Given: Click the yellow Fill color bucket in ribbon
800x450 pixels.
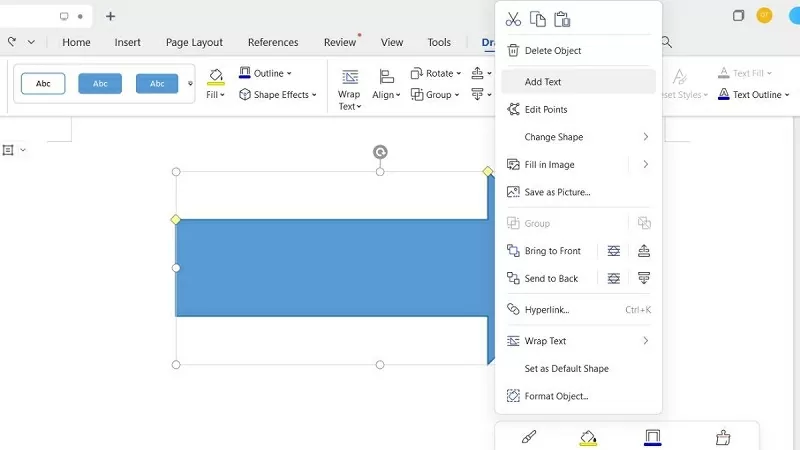Looking at the screenshot, I should click(x=216, y=75).
